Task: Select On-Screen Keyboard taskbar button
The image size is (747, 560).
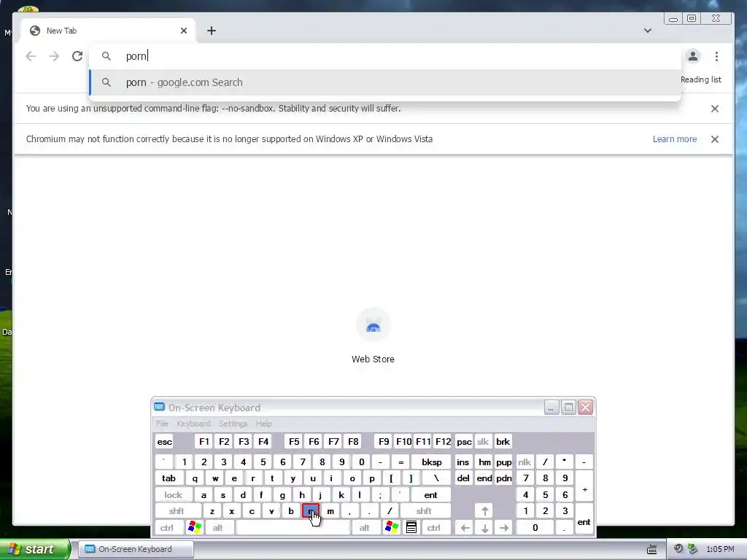Action: [136, 549]
